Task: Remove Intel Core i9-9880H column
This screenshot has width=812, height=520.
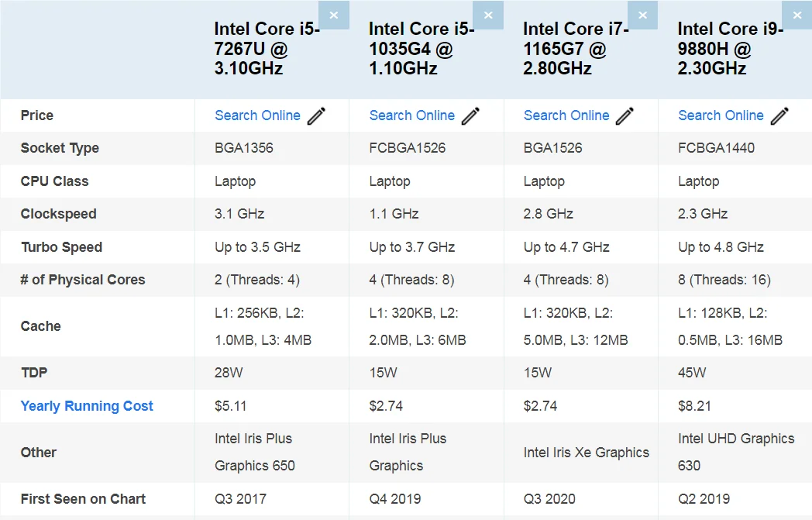Action: (x=797, y=15)
